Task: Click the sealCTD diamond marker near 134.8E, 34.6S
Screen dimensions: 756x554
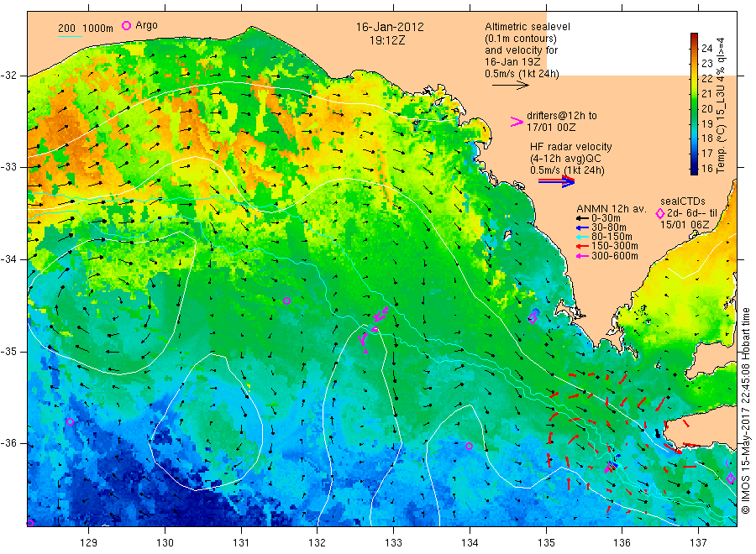Action: (x=533, y=317)
